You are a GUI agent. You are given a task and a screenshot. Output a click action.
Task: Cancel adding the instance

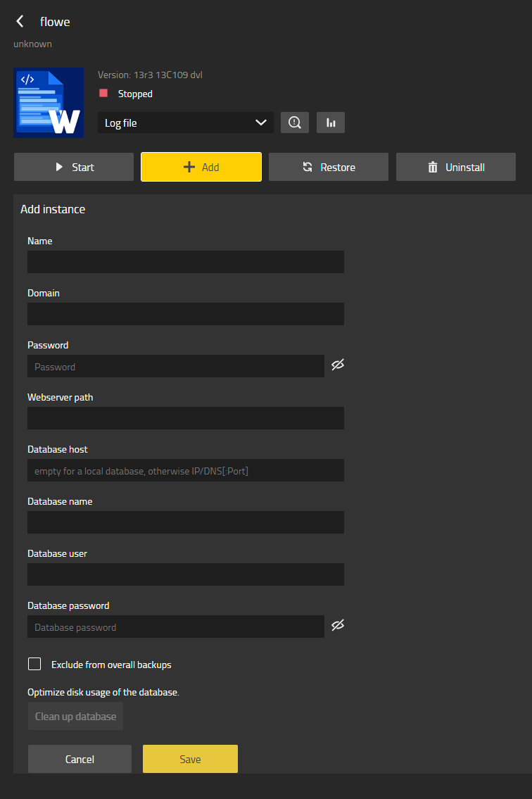(80, 759)
